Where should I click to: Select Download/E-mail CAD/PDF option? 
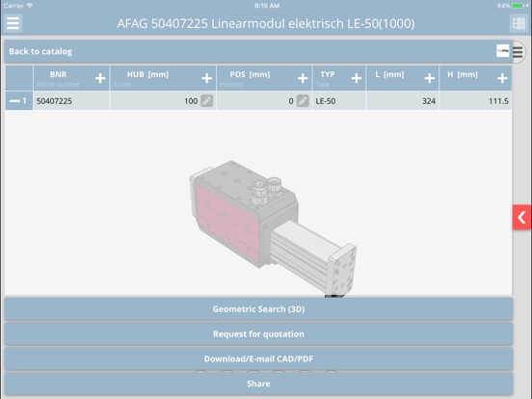(258, 359)
